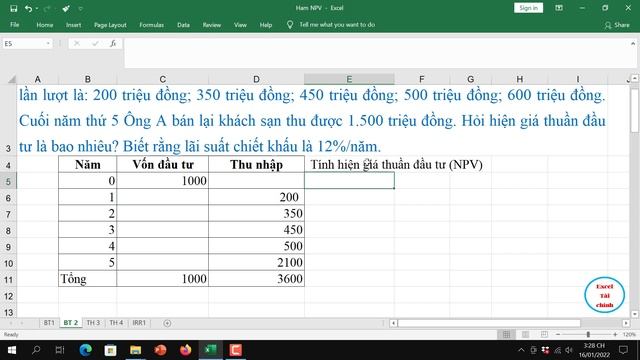This screenshot has height=360, width=640.
Task: Open the Page Layout tab
Action: [x=110, y=25]
